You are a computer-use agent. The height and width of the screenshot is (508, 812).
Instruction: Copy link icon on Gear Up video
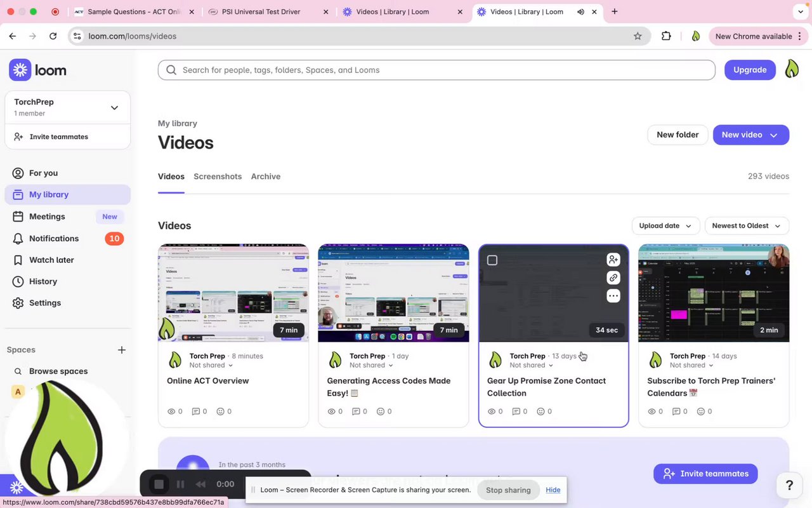[x=613, y=277]
